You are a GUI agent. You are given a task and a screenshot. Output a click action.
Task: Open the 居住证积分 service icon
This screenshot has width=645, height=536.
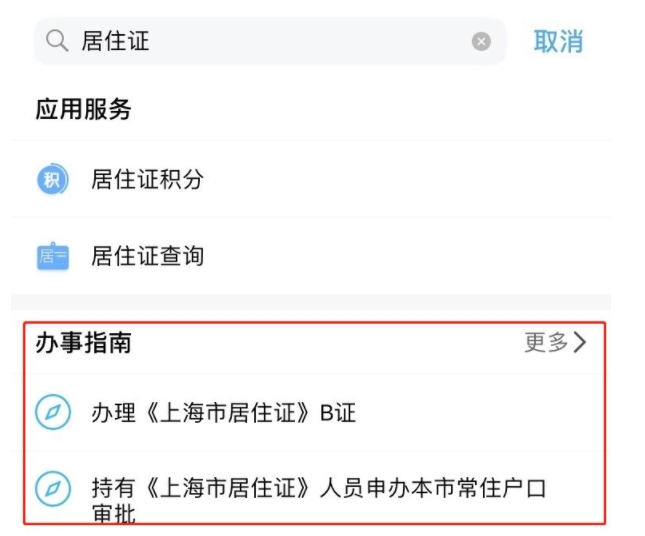point(53,179)
